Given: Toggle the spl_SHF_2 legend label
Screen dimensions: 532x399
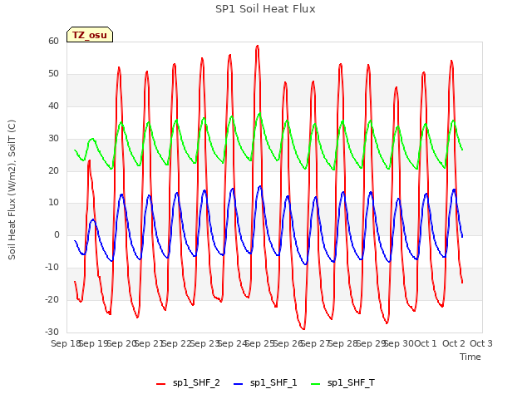Looking at the screenshot, I should click(x=196, y=383).
